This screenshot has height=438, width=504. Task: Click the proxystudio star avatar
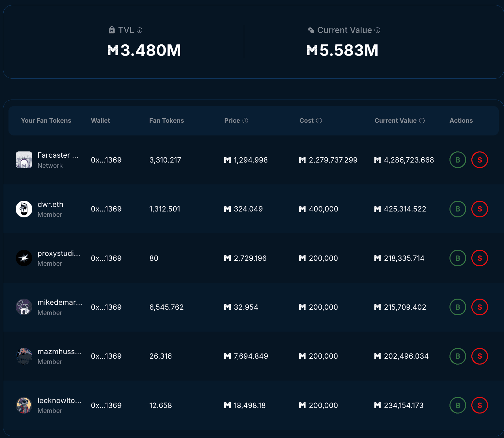pyautogui.click(x=24, y=258)
